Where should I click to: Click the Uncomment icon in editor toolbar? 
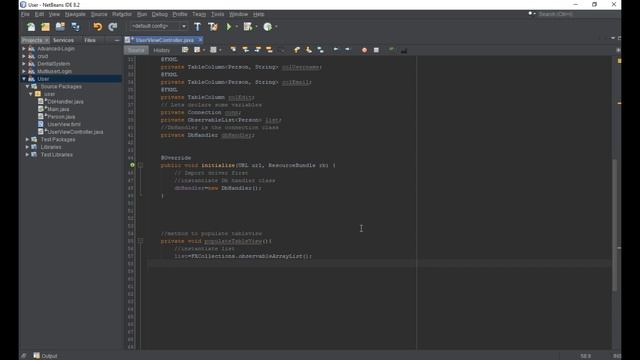click(404, 50)
